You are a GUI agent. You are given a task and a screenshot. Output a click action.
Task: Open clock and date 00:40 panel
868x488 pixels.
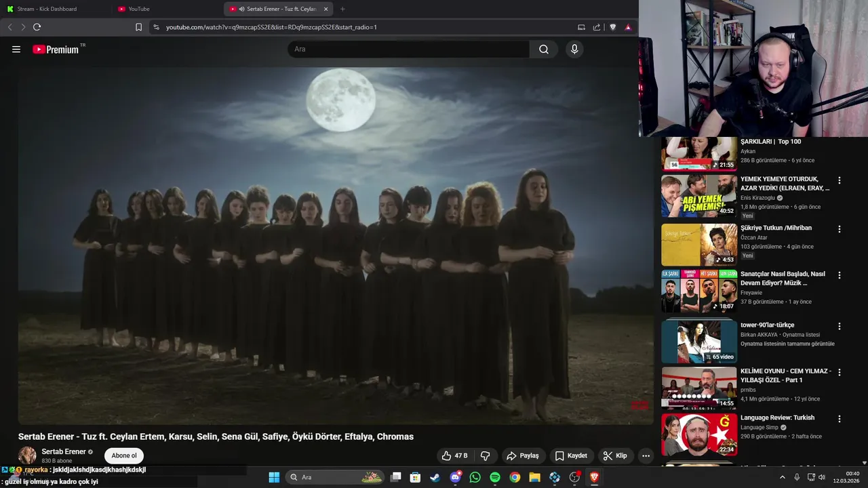coord(848,477)
